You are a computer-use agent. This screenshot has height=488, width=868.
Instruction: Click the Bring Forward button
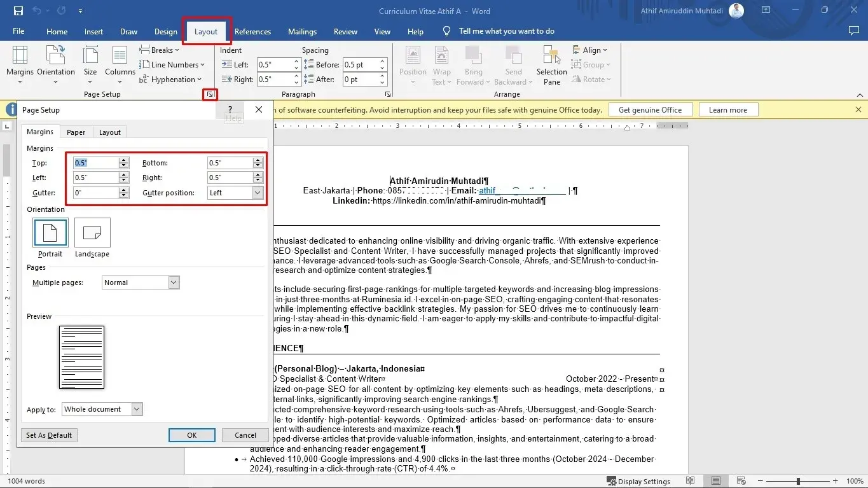pyautogui.click(x=473, y=65)
